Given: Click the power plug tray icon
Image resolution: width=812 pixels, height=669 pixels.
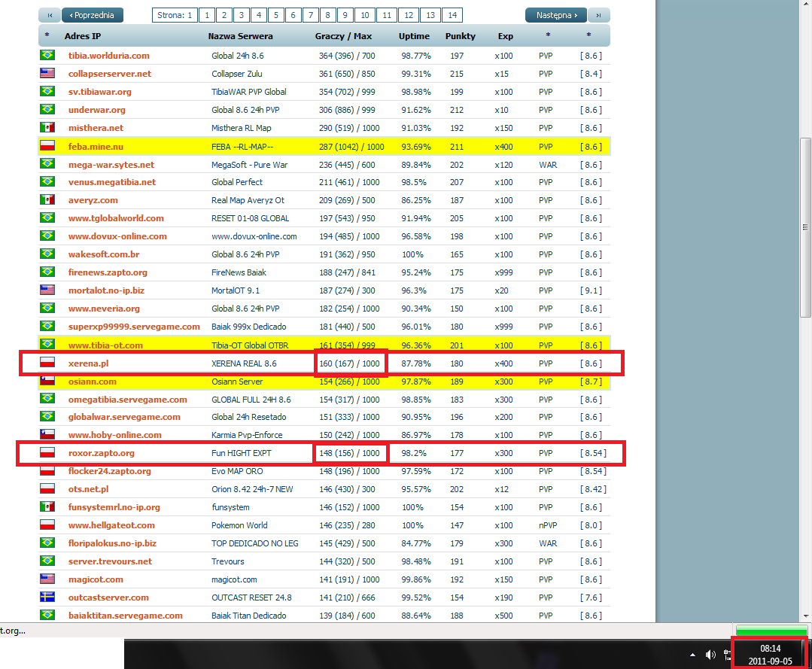Looking at the screenshot, I should coord(727,655).
